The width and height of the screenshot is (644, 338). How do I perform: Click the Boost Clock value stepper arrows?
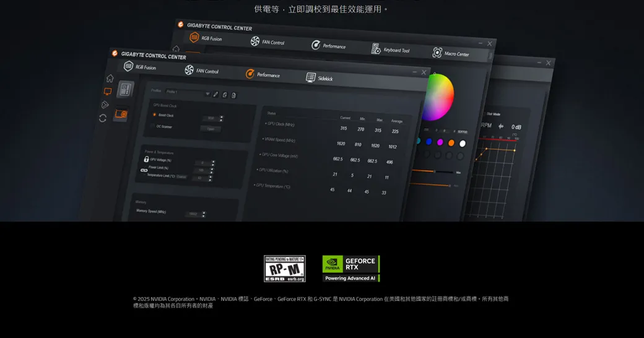[222, 118]
